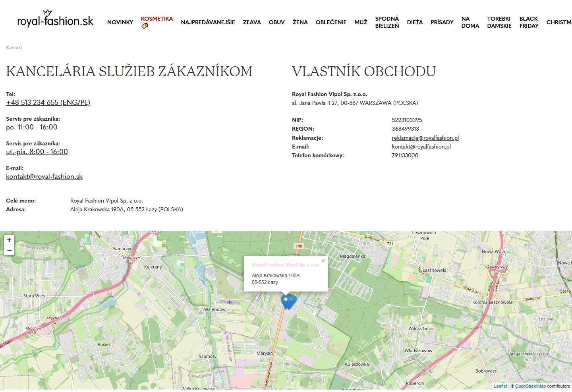
Task: Click the 791133000 mobile phone link
Action: pyautogui.click(x=405, y=155)
